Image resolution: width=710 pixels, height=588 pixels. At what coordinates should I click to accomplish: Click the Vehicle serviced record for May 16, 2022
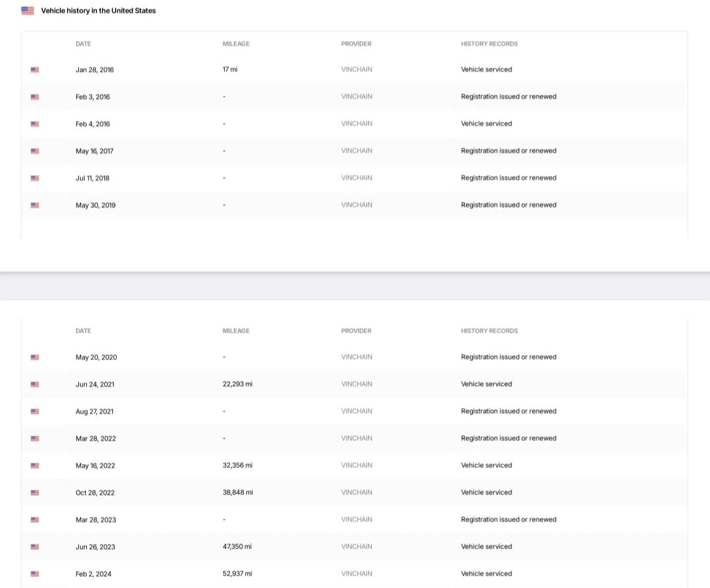486,465
